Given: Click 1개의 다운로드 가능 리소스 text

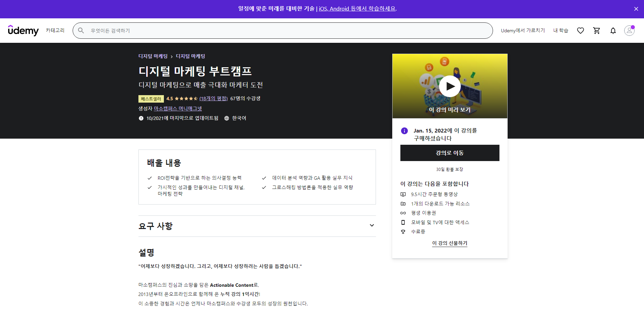Looking at the screenshot, I should [440, 204].
